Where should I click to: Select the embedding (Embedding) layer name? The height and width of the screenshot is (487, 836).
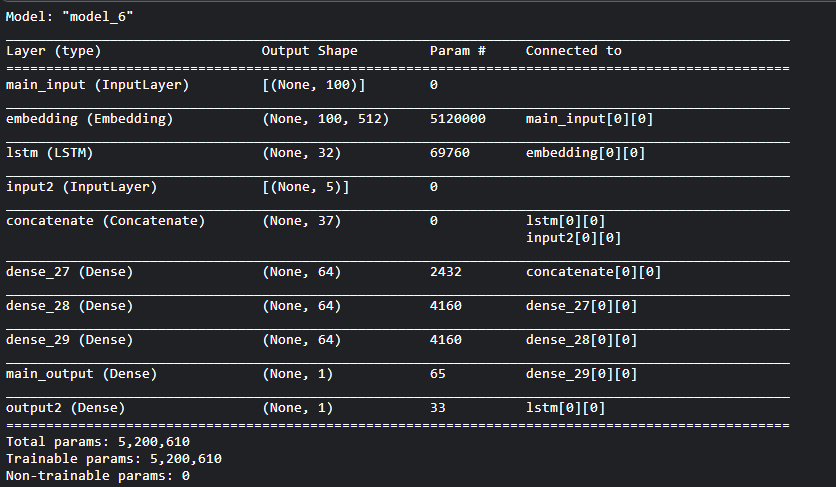(89, 119)
